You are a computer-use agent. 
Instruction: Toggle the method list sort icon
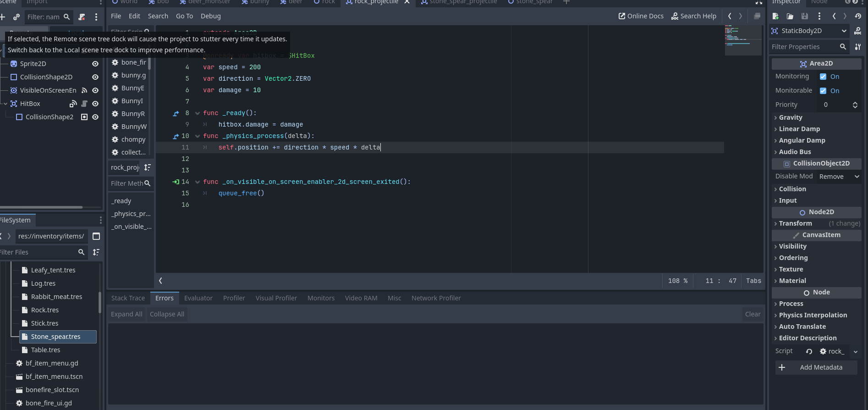147,167
